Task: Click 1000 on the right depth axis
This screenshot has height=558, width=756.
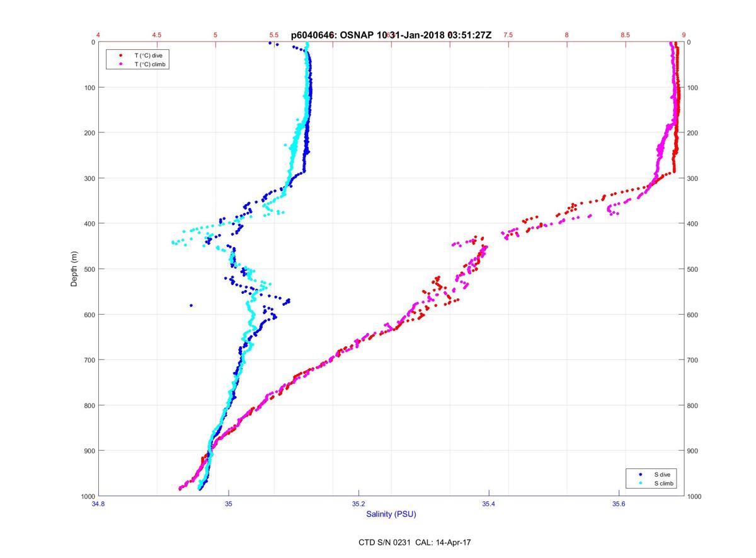Action: (x=695, y=496)
